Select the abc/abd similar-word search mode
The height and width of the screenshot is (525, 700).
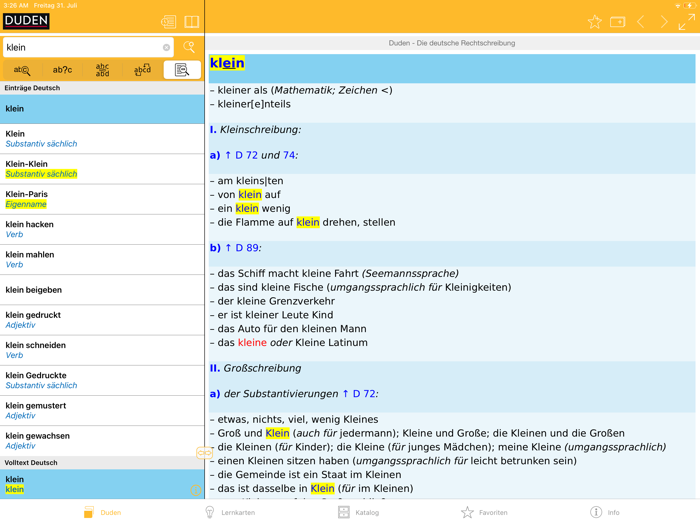(x=102, y=70)
